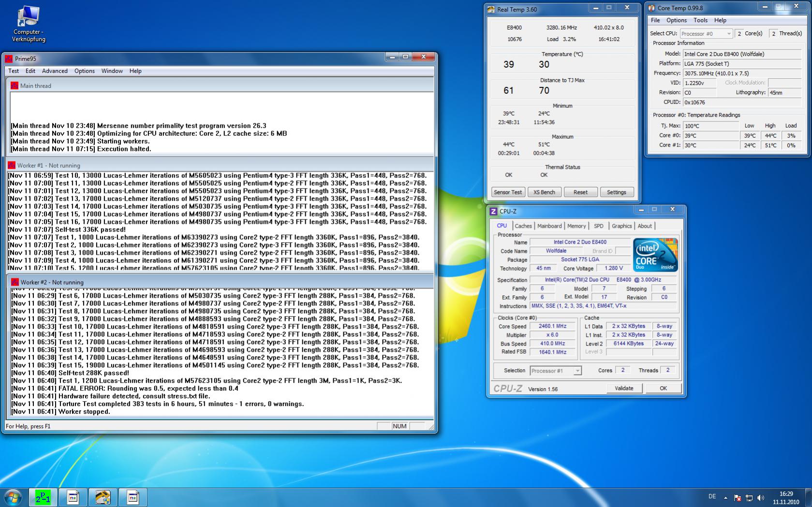Viewport: 812px width, 507px height.
Task: Open the Advanced menu in Prime95
Action: pos(55,71)
